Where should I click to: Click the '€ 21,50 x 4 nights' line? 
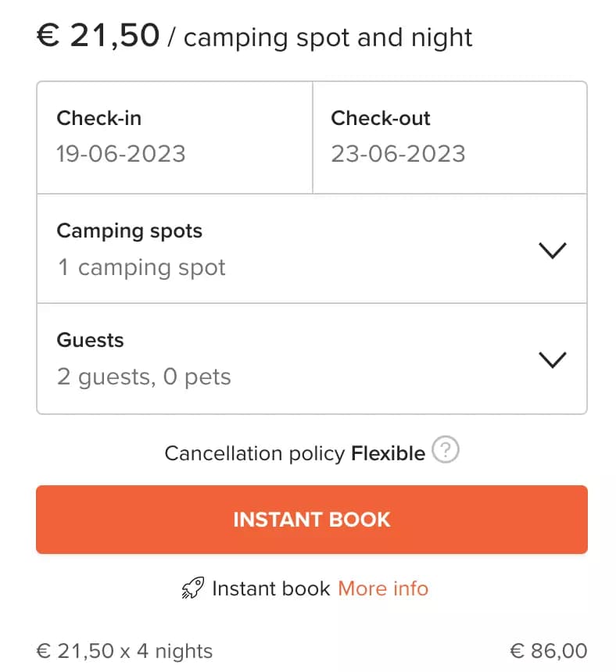point(124,651)
